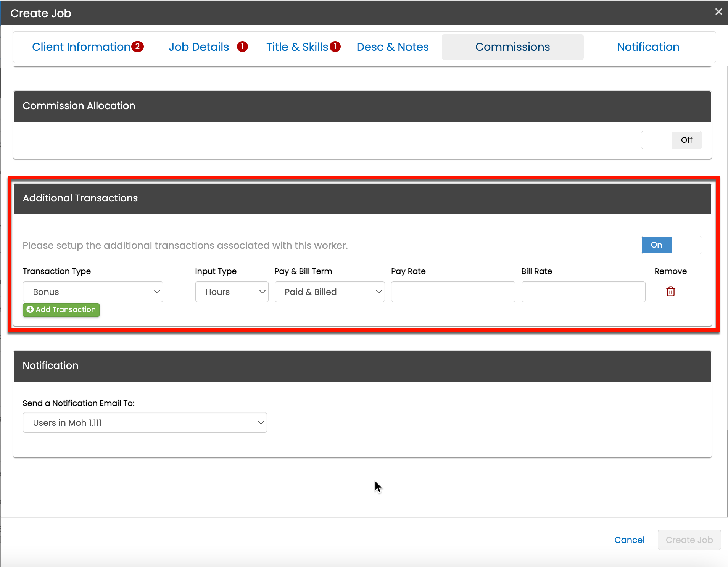Delete the Bonus transaction with trash icon
728x567 pixels.
[x=670, y=292]
